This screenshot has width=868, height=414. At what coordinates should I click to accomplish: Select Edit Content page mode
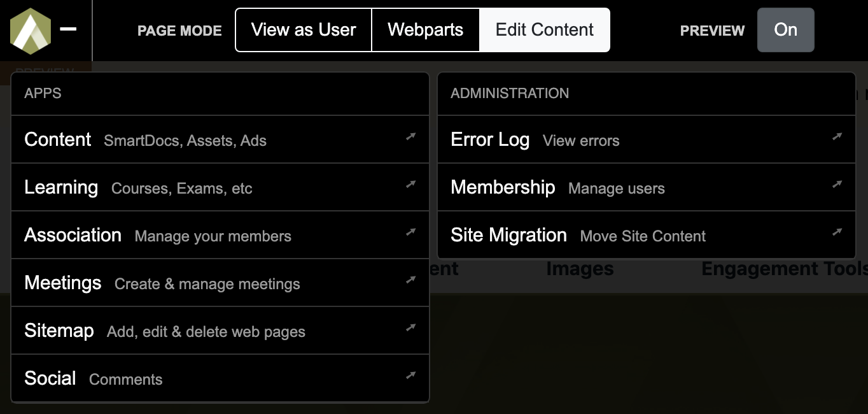545,30
